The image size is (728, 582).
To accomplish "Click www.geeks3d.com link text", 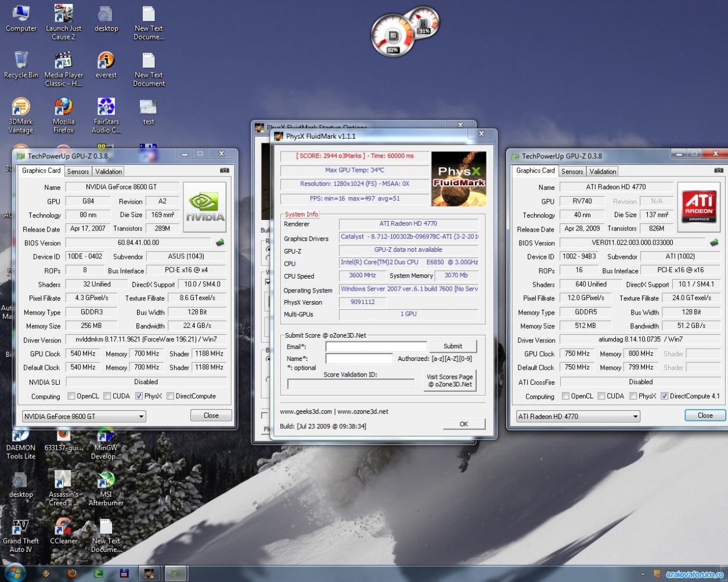I will (x=306, y=411).
